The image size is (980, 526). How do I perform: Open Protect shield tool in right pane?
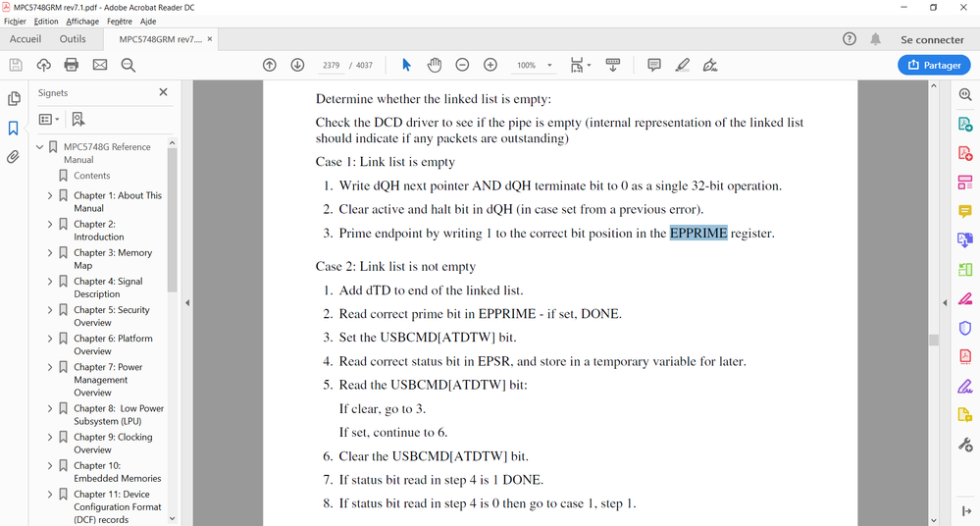(965, 328)
